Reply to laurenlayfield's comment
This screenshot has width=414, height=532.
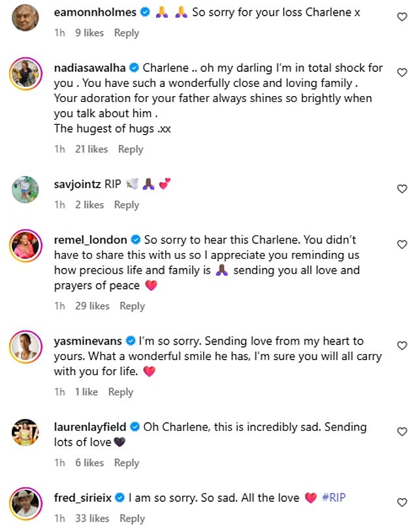[127, 463]
